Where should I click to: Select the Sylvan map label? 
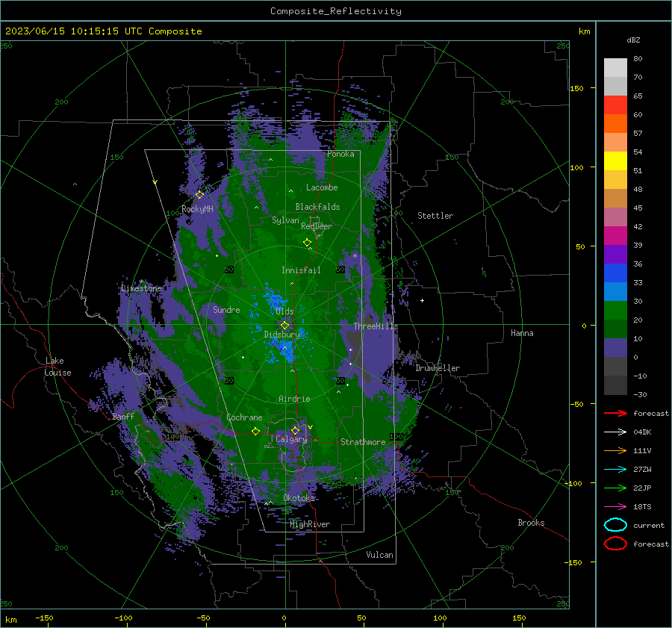tap(285, 220)
